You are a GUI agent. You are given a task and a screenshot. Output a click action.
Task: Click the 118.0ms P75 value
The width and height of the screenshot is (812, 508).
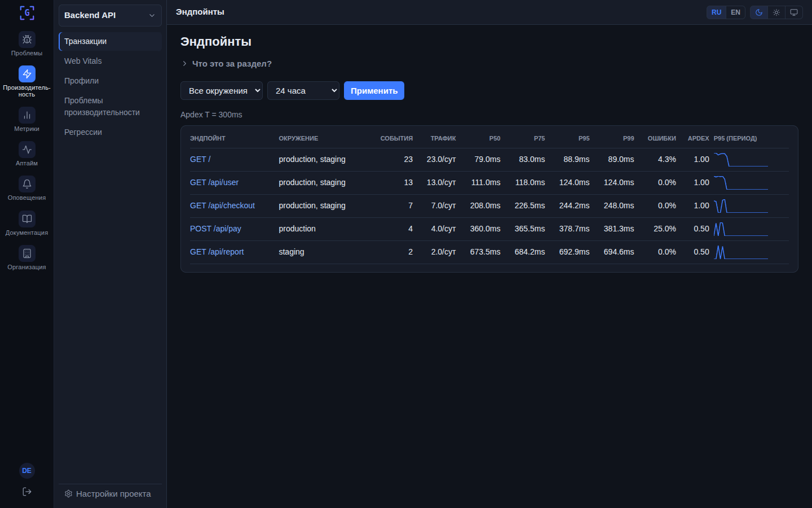pos(530,182)
